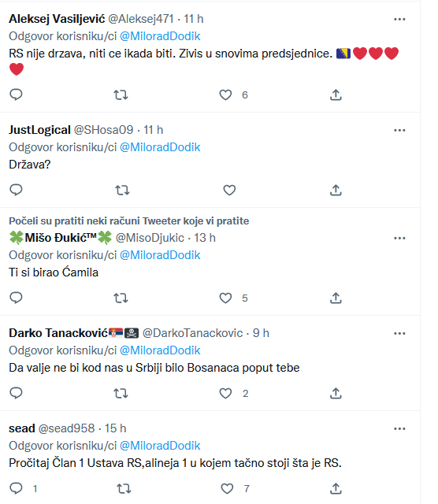
Task: Retweet Aleksej Vasiljević's reply
Action: point(121,94)
